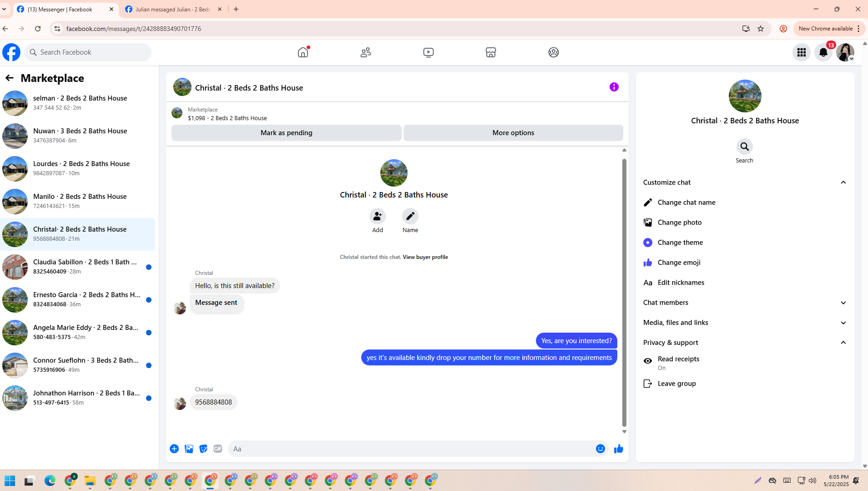Open View buyer profile link
The width and height of the screenshot is (868, 491).
425,257
